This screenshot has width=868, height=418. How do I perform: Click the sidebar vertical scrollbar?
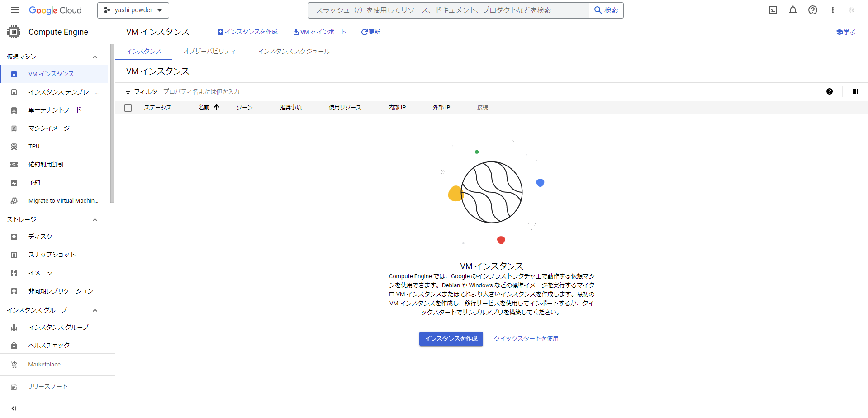[x=112, y=123]
